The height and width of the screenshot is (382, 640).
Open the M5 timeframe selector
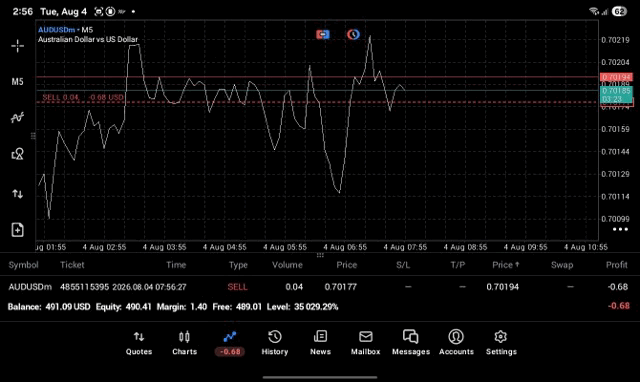tap(18, 82)
